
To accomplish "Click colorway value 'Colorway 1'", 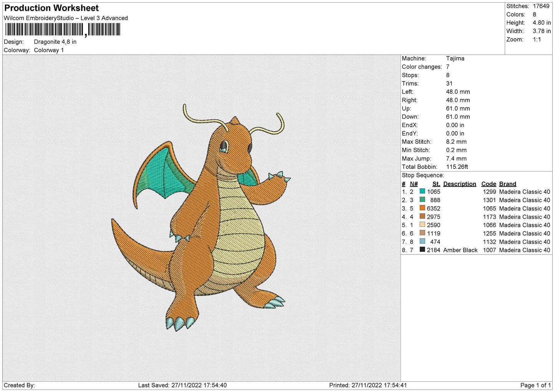I will pos(49,50).
